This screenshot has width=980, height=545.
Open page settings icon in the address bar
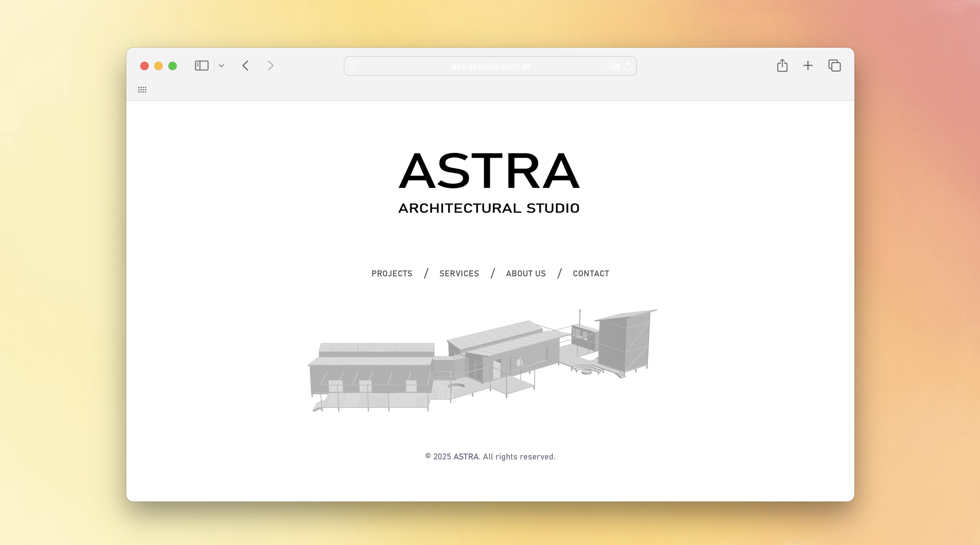[x=354, y=66]
